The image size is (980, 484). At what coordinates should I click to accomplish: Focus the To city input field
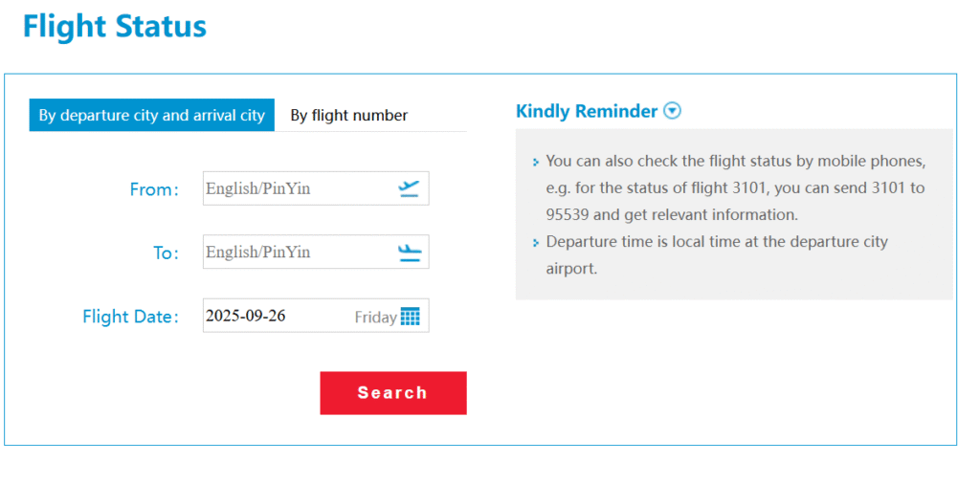pos(297,253)
